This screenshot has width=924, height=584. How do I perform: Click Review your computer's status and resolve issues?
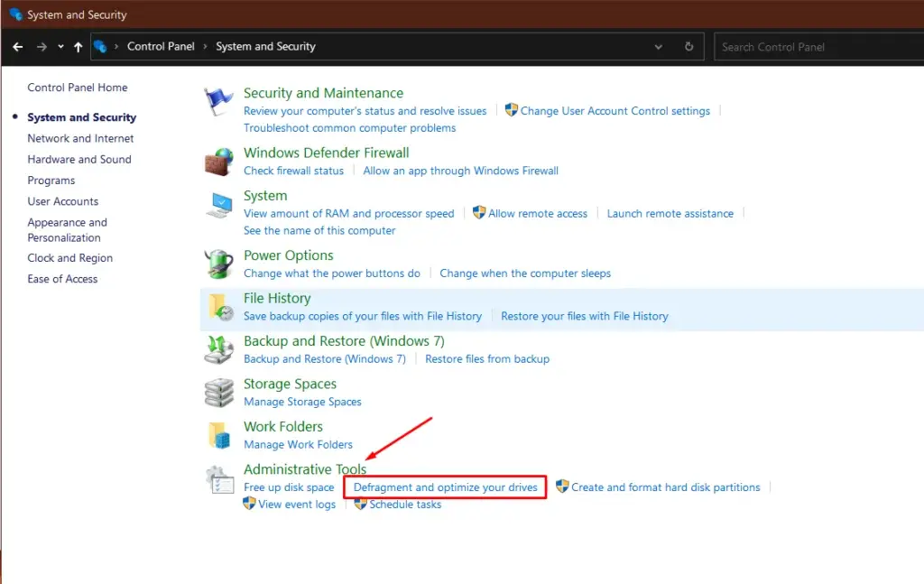point(365,111)
